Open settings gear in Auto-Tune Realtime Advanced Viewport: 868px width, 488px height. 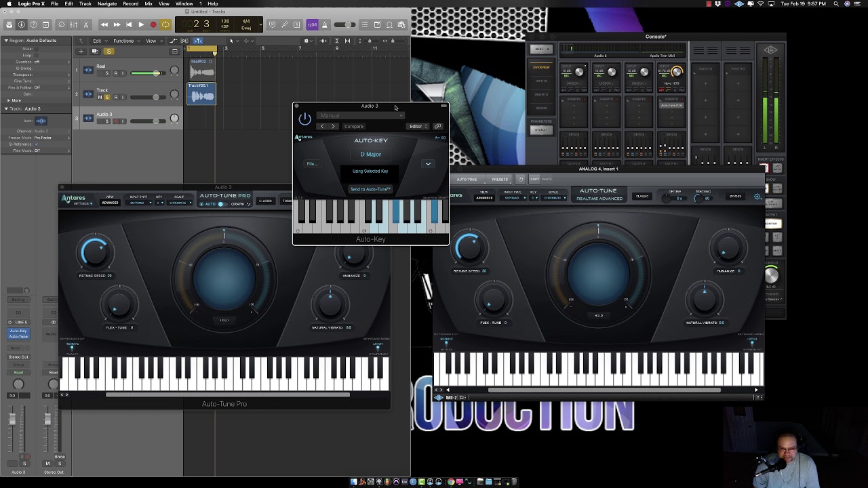[x=757, y=197]
